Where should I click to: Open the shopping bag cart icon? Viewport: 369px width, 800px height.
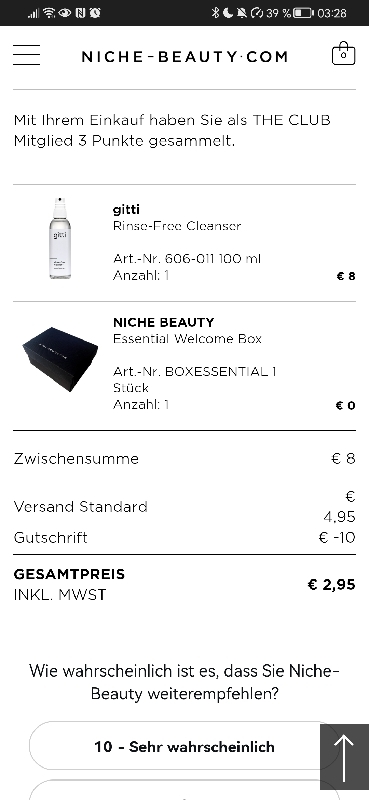tap(343, 54)
